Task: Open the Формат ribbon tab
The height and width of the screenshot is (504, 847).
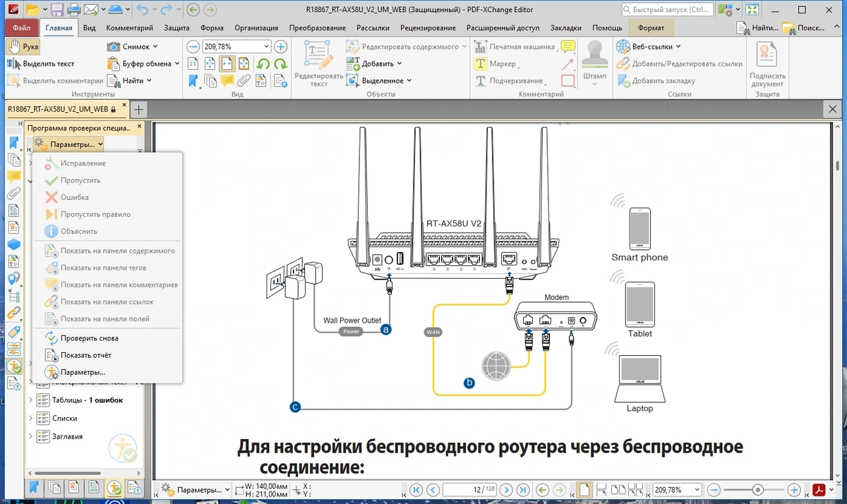Action: coord(651,28)
